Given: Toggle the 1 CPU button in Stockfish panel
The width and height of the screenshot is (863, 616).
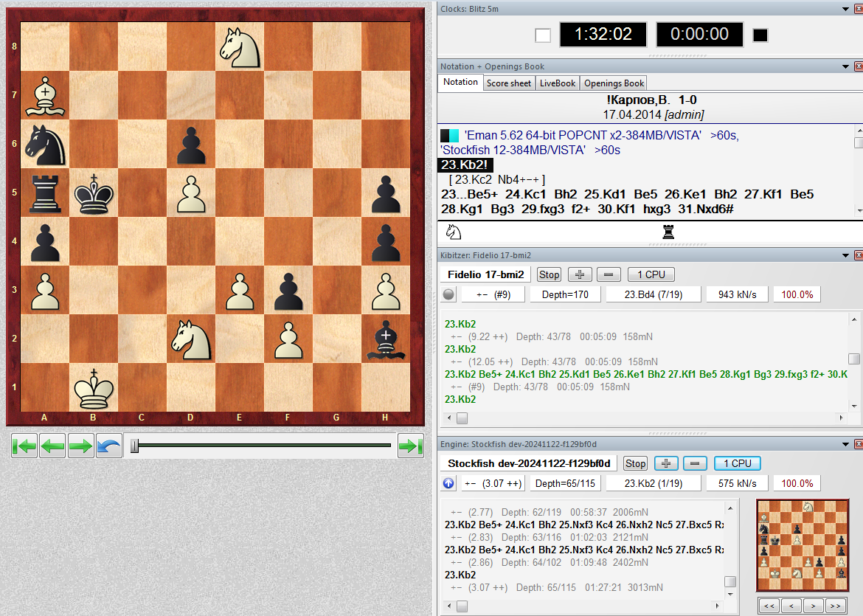Looking at the screenshot, I should click(737, 463).
